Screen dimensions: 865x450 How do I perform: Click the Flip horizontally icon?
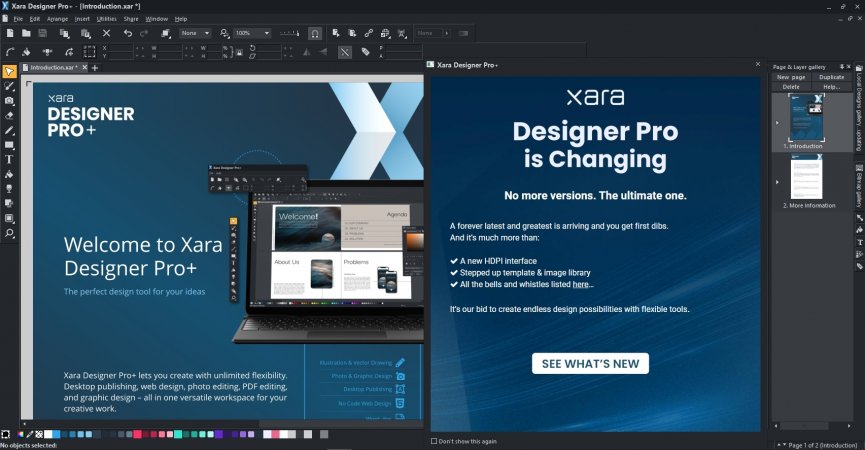coord(307,52)
